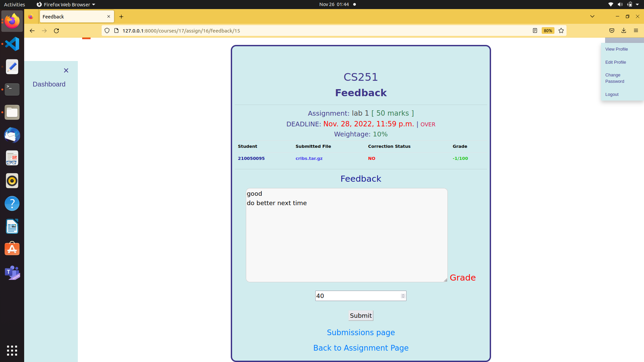Bookmark this page with star icon
This screenshot has height=362, width=644.
(x=561, y=31)
